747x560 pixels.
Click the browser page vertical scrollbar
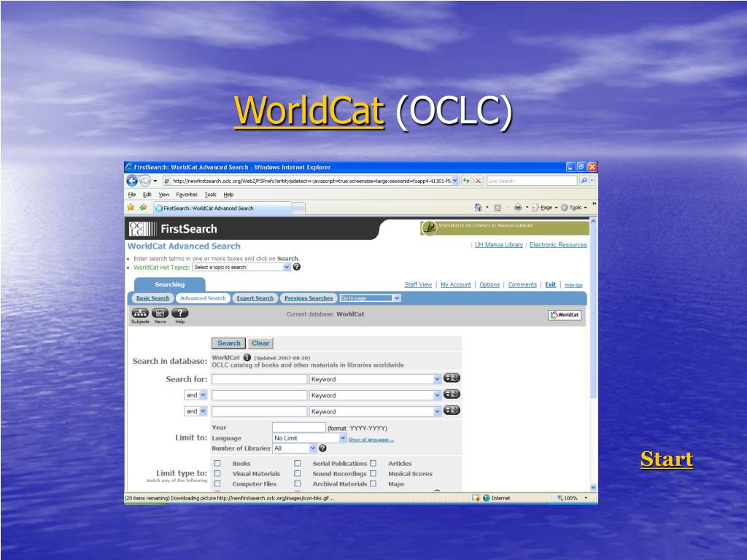pyautogui.click(x=593, y=354)
